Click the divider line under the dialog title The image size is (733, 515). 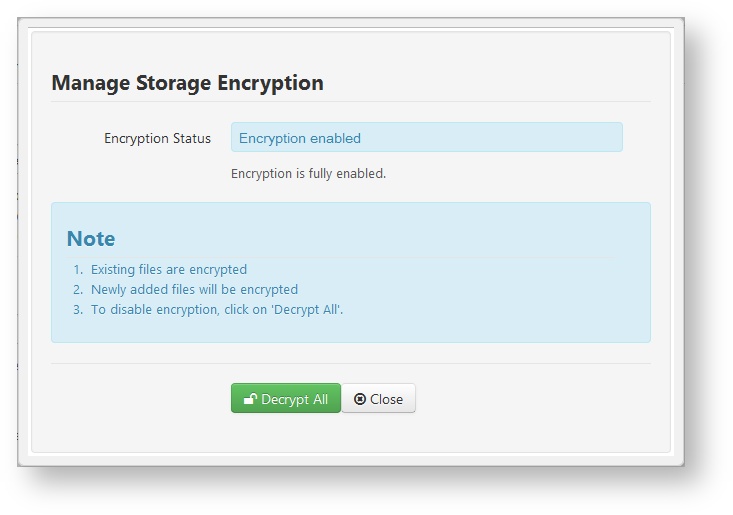[351, 101]
